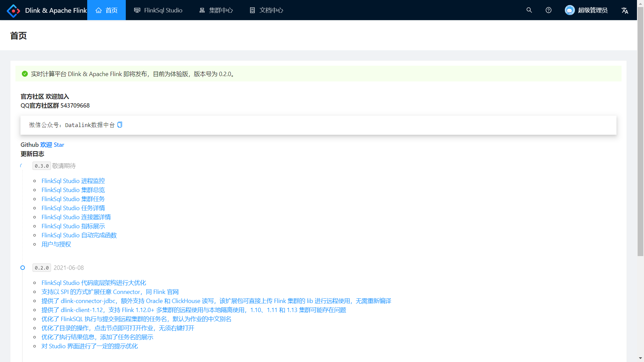
Task: Click the 用户与授权 link
Action: pos(56,244)
